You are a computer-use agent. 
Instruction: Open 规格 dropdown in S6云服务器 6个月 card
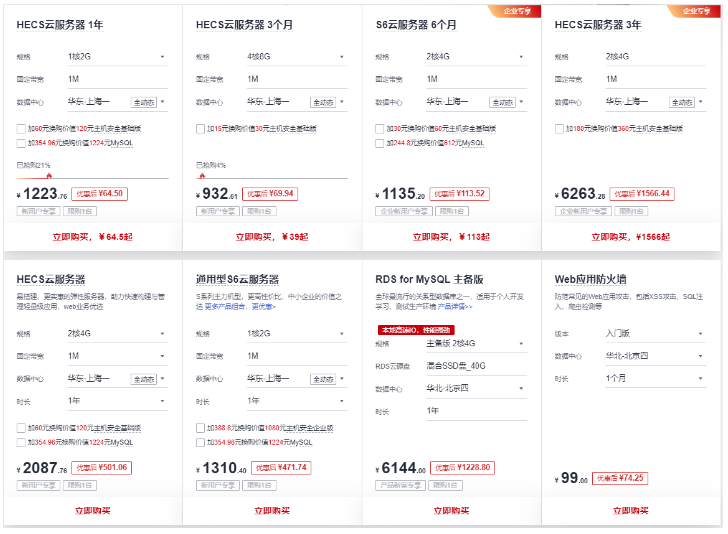coord(476,57)
